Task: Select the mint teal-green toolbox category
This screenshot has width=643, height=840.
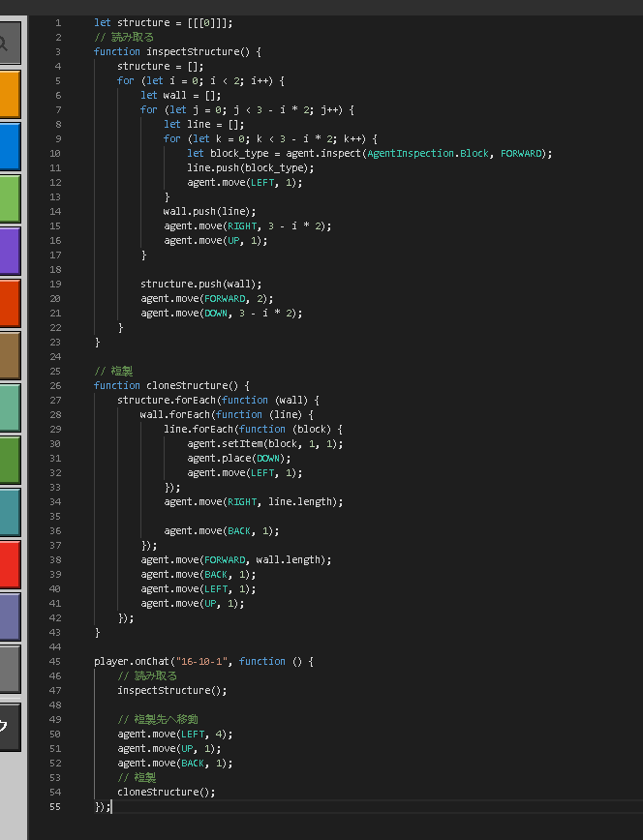Action: (x=9, y=407)
